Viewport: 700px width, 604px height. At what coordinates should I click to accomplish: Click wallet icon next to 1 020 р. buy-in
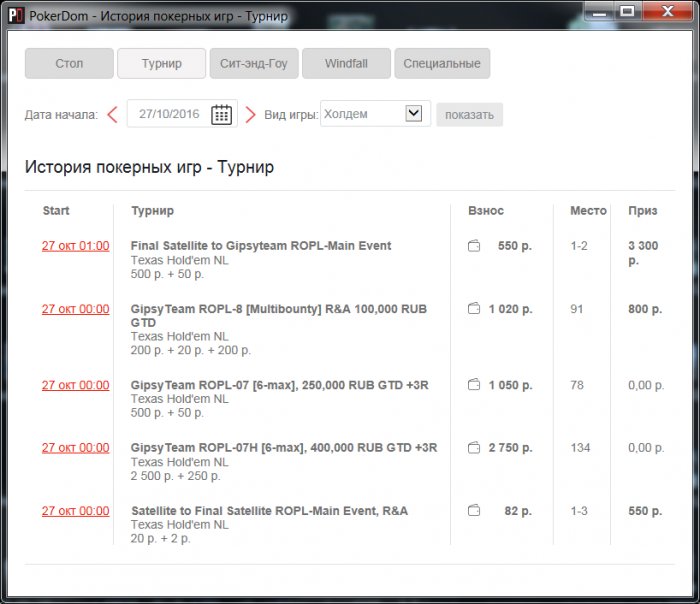tap(474, 308)
